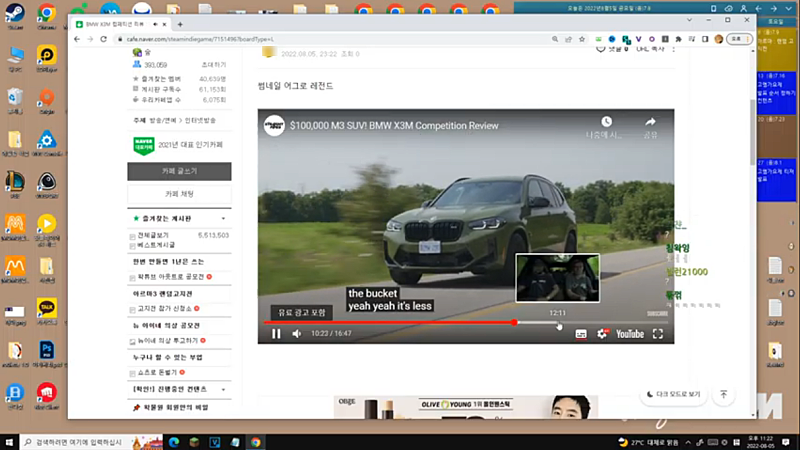Open the 전체글보기 board link

154,235
